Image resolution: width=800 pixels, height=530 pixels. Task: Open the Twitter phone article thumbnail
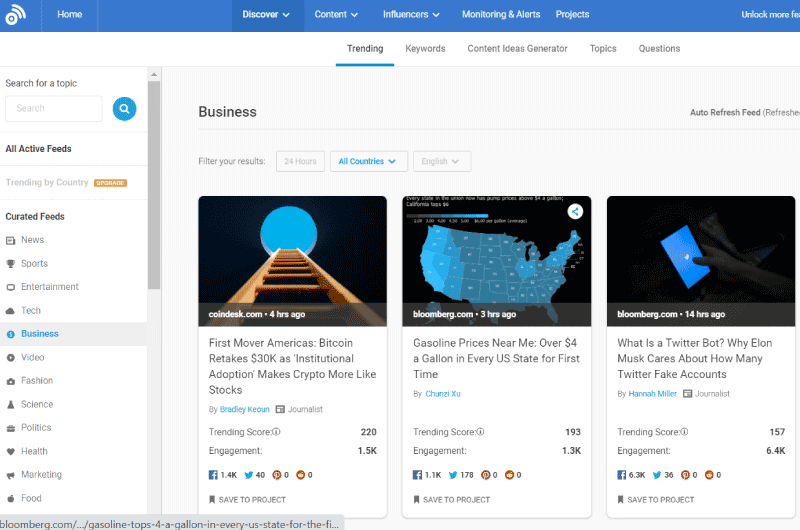[701, 261]
